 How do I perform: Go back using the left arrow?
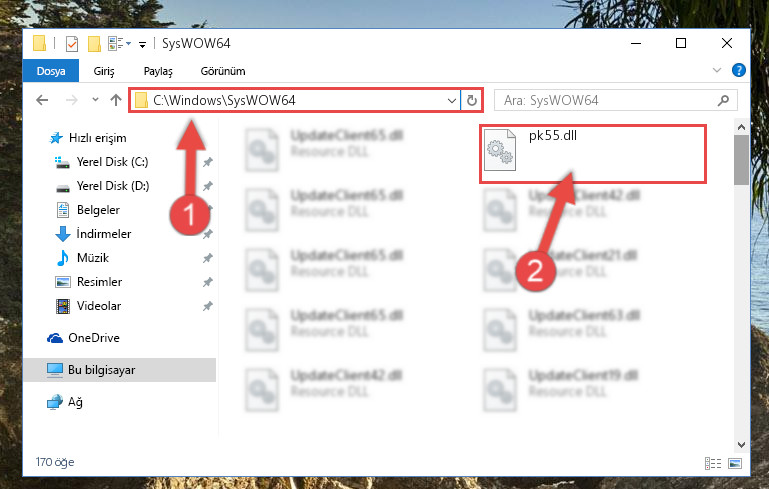point(42,100)
